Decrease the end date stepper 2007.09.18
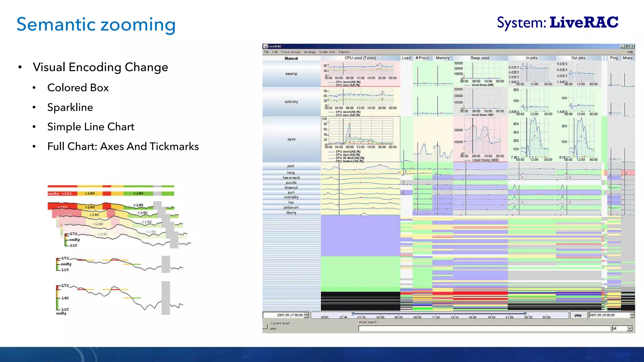 click(632, 317)
